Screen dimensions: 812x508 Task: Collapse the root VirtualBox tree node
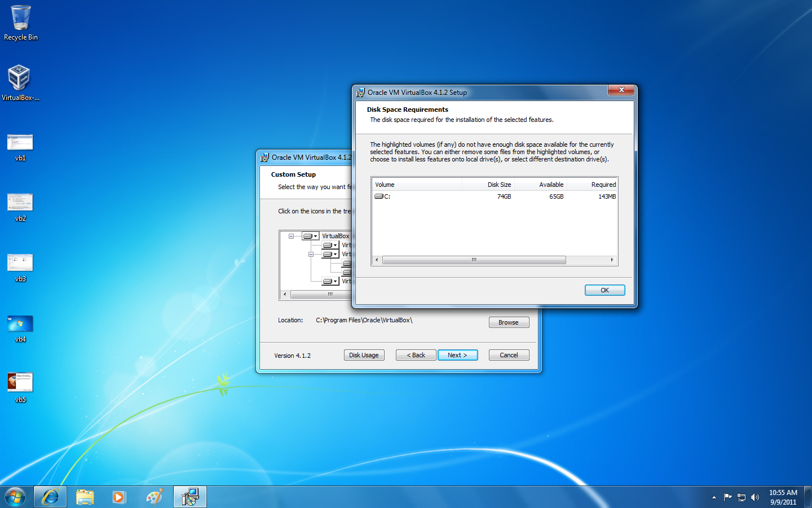coord(291,236)
